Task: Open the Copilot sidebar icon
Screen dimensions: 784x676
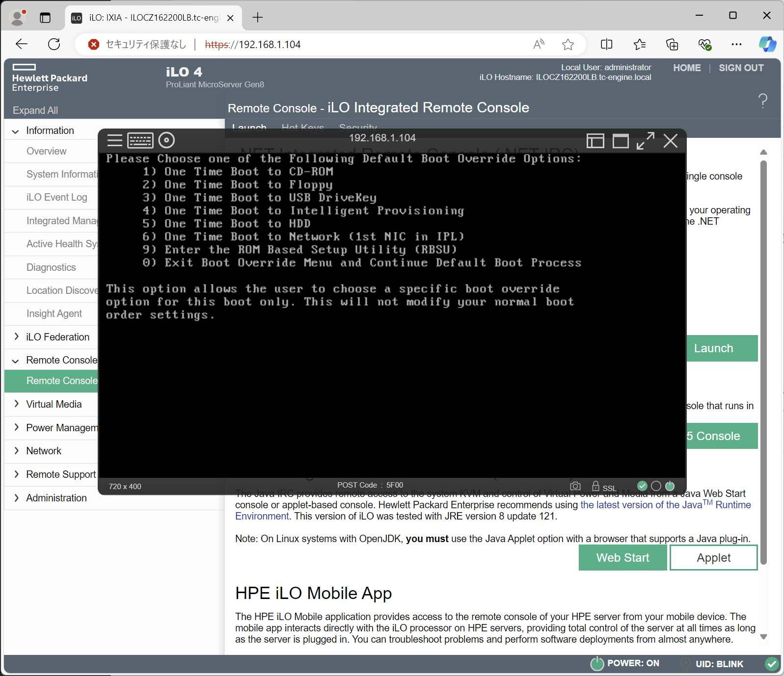Action: click(767, 44)
